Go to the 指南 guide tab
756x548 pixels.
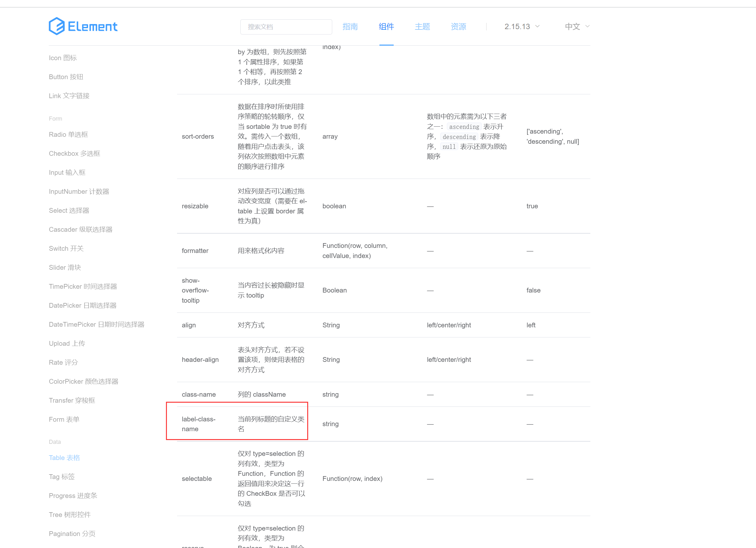[350, 27]
